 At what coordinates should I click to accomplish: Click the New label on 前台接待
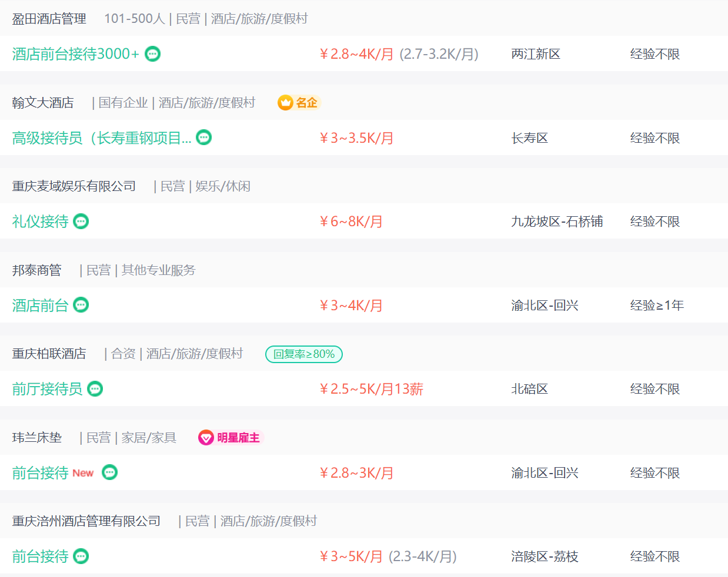coord(83,473)
